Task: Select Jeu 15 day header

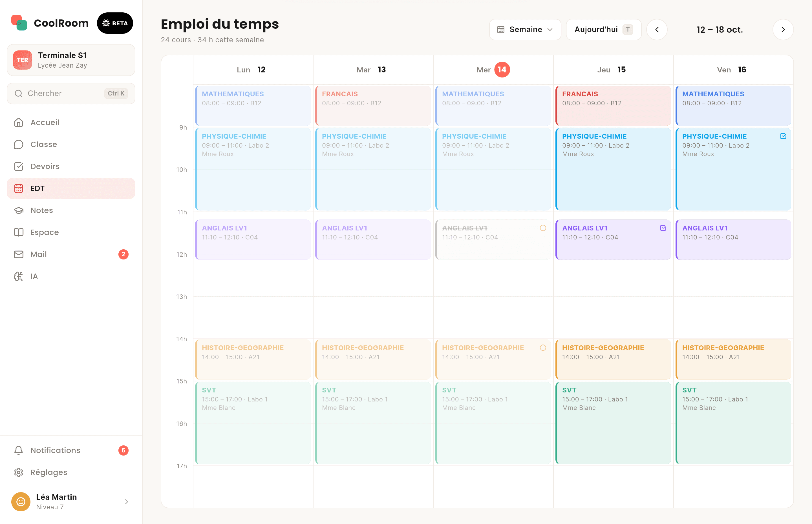Action: click(613, 70)
